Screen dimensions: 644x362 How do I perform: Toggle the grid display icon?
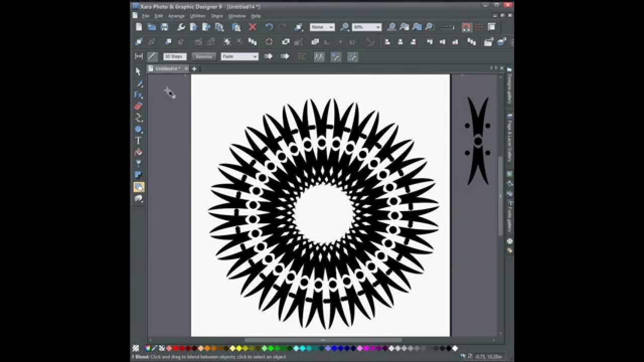click(x=479, y=27)
